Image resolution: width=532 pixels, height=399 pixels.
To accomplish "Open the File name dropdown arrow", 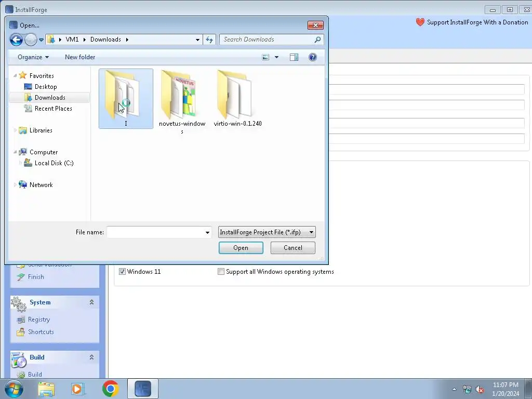I will coord(207,232).
